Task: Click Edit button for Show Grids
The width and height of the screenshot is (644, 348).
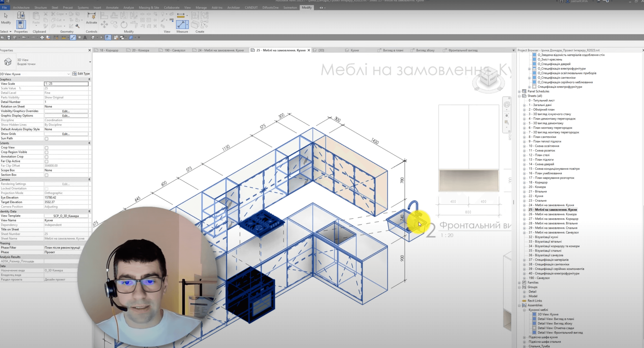Action: click(x=66, y=134)
